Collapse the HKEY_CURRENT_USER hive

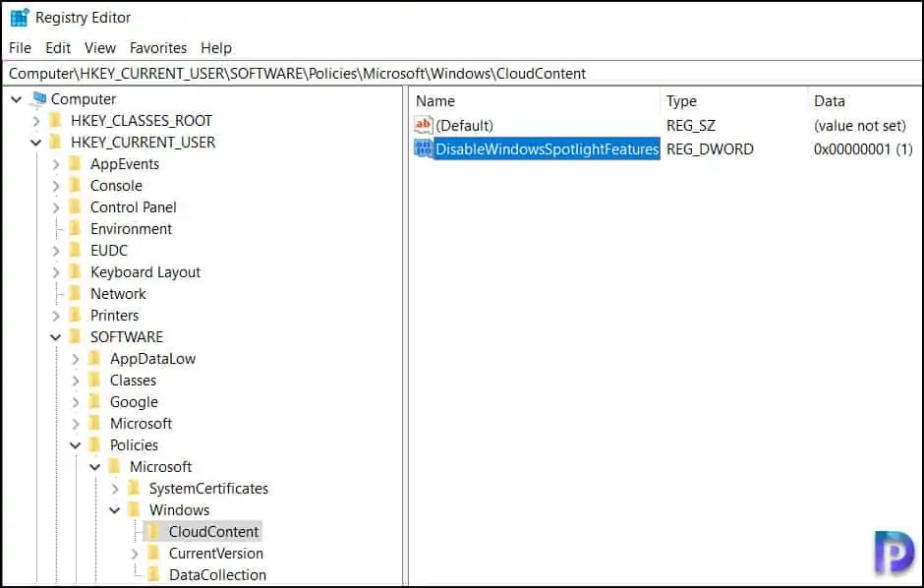point(36,143)
